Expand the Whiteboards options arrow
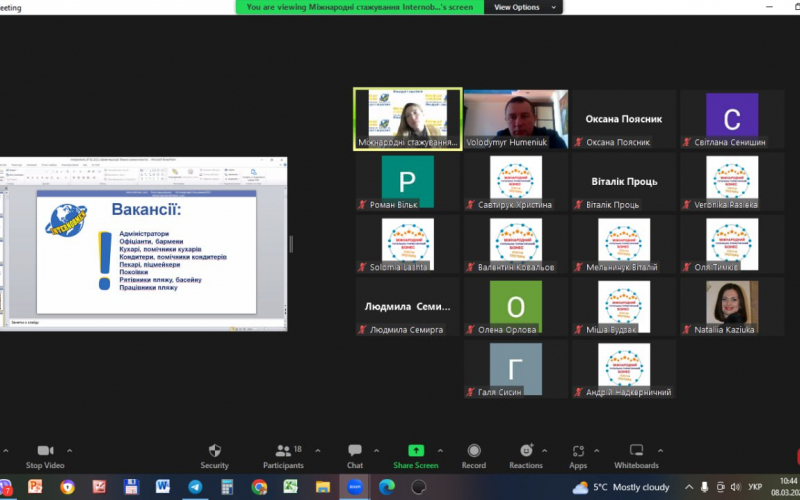This screenshot has width=800, height=500. (660, 451)
